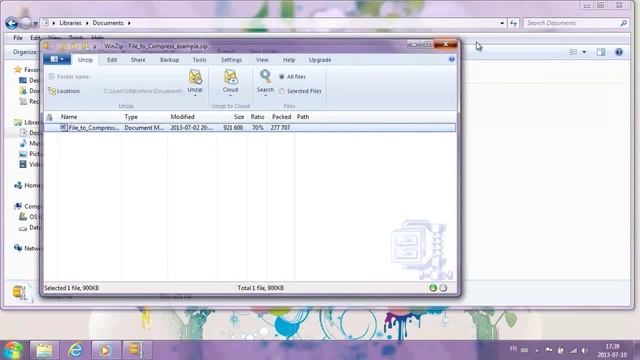Click the network signal tray icon

pos(573,350)
